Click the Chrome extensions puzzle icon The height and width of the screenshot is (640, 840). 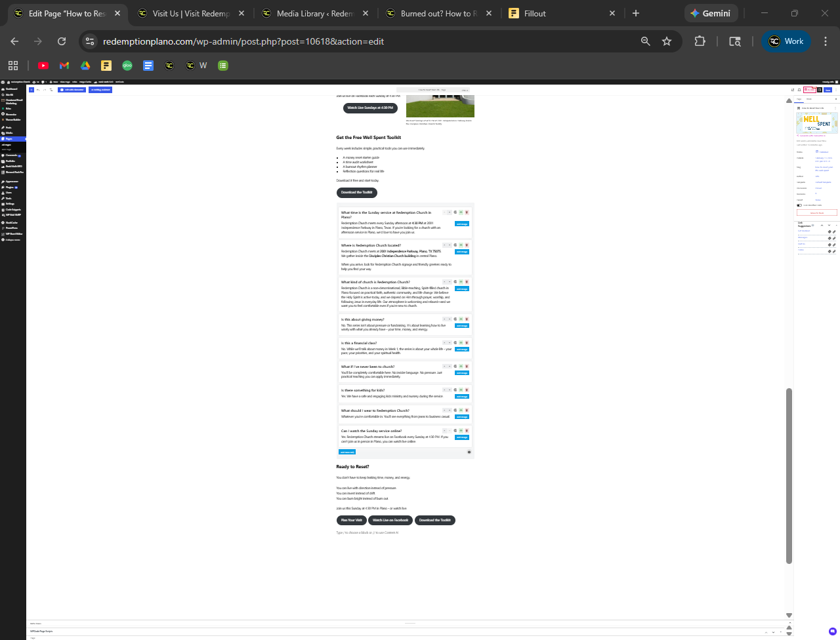700,41
